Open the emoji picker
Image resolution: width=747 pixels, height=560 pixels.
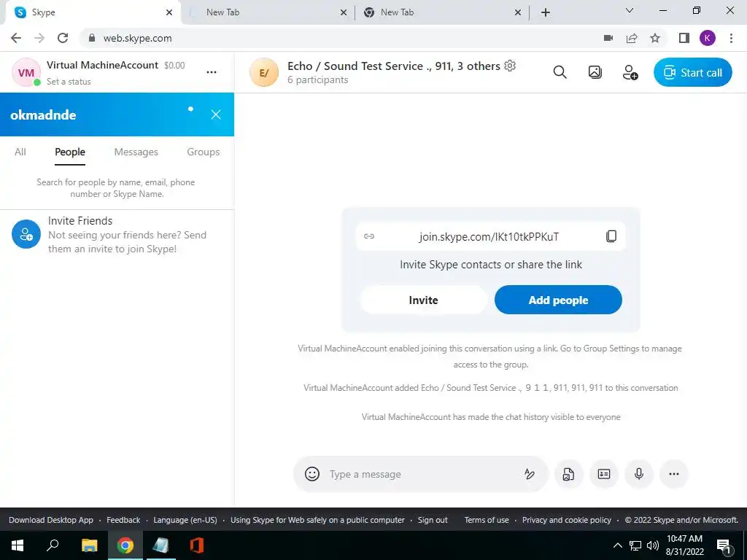[x=312, y=474]
